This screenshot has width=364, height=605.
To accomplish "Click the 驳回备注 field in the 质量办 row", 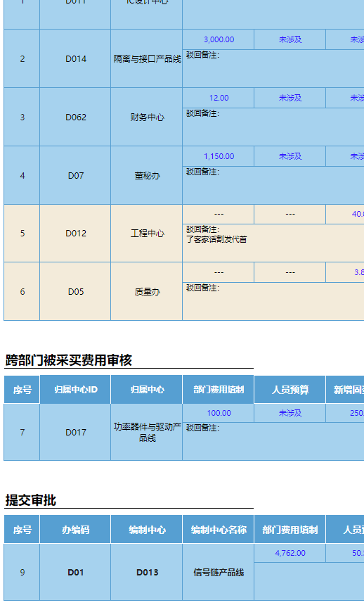I will coord(273,301).
